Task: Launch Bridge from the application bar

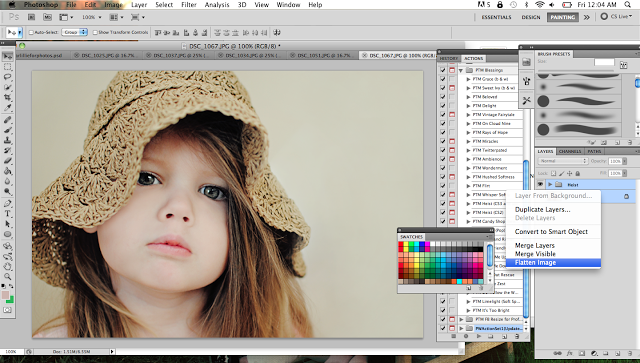Action: [31, 17]
